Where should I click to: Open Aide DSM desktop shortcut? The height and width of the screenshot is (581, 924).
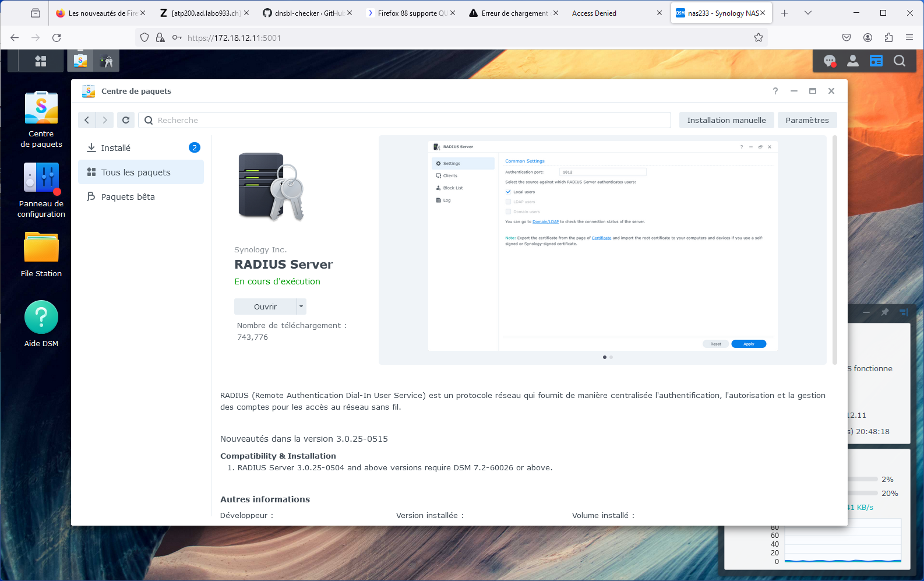[x=41, y=324]
